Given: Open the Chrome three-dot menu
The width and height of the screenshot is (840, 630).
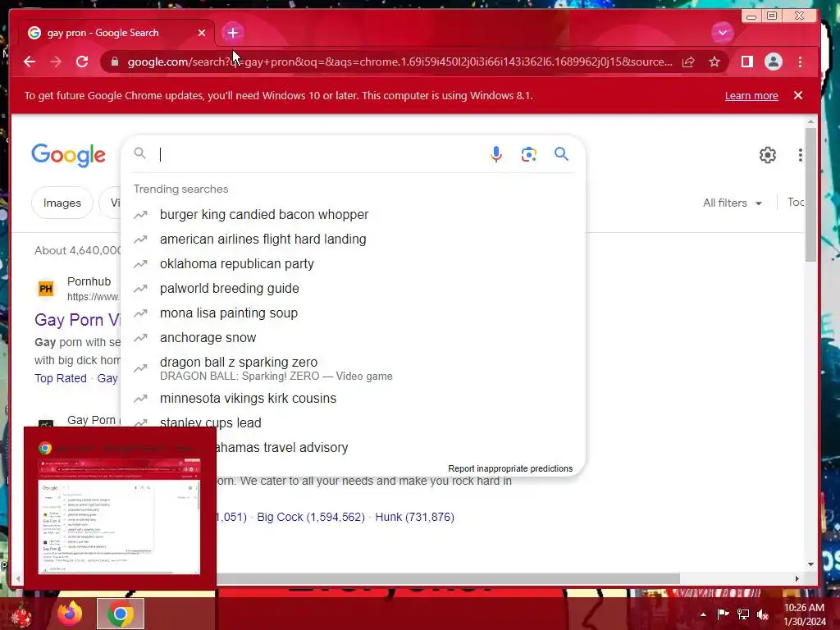Looking at the screenshot, I should [800, 62].
